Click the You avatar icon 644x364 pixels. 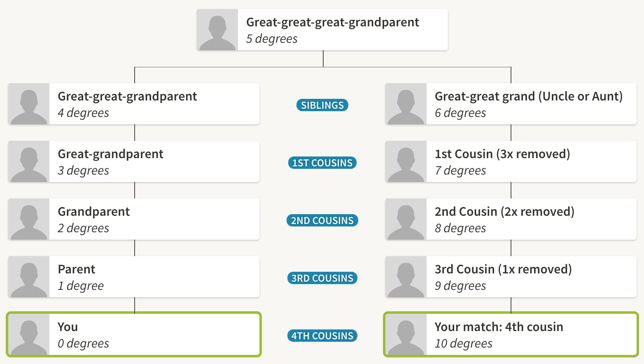click(29, 335)
